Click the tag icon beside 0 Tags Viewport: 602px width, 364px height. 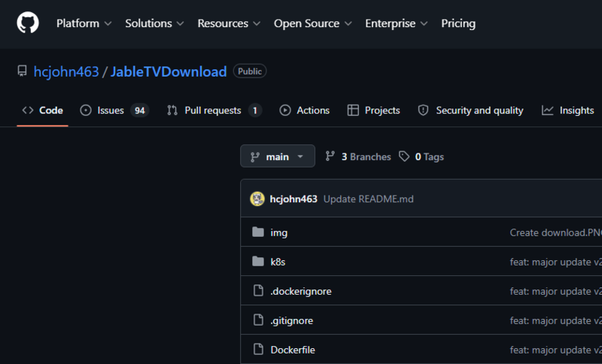click(x=404, y=156)
